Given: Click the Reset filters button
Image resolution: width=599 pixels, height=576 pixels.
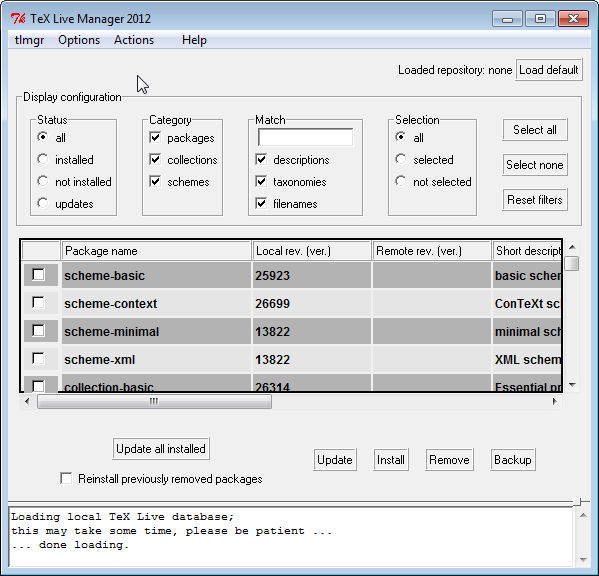Looking at the screenshot, I should (534, 200).
